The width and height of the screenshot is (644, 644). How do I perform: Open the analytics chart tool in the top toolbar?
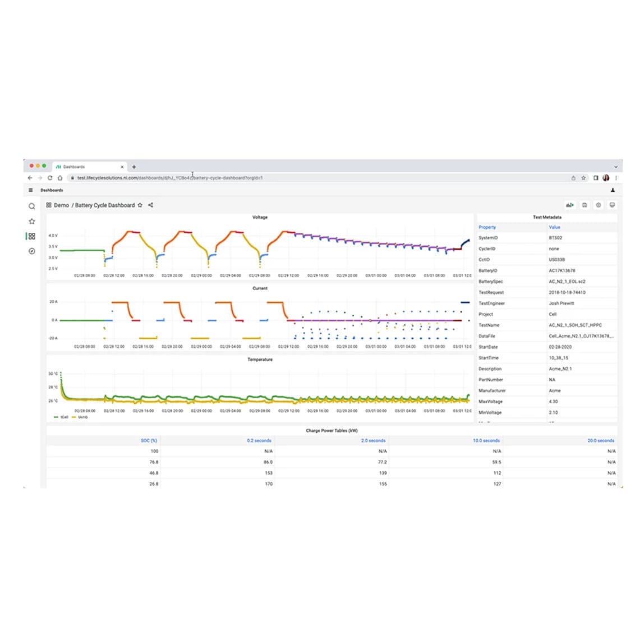pyautogui.click(x=569, y=205)
